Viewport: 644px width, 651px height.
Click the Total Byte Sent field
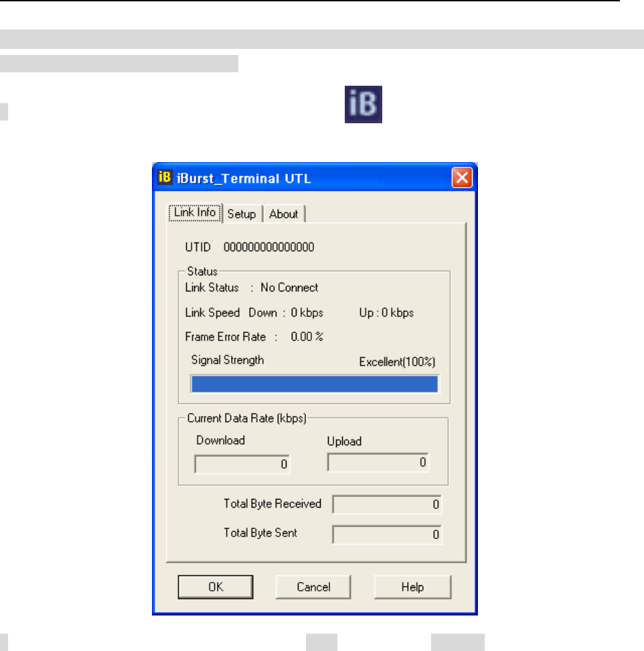387,534
